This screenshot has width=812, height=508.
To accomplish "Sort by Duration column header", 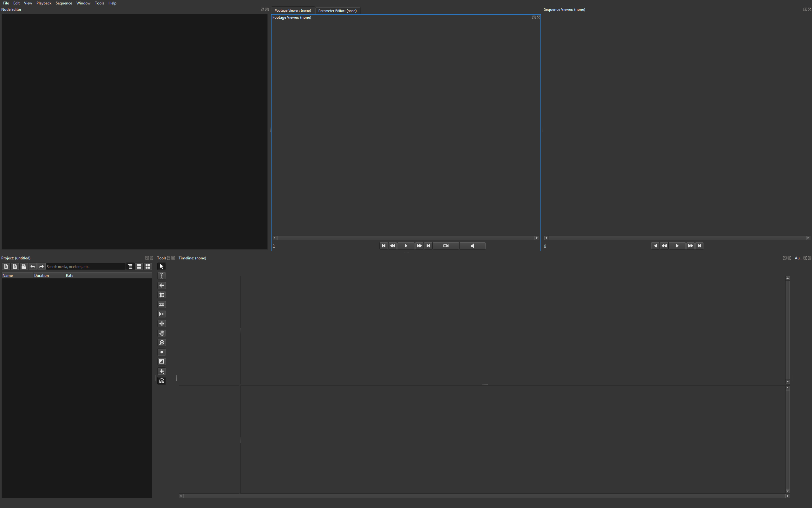I will pos(49,276).
